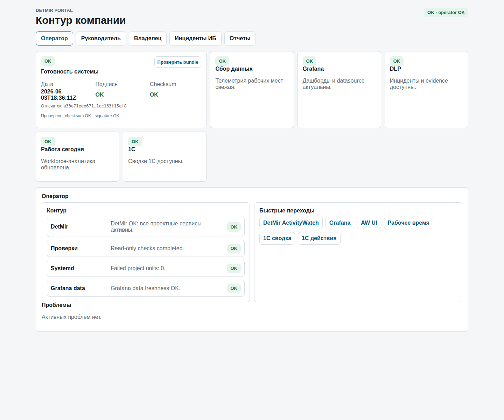The width and height of the screenshot is (504, 420).
Task: Open the DetMir ActivityWatch quick link
Action: pos(291,223)
